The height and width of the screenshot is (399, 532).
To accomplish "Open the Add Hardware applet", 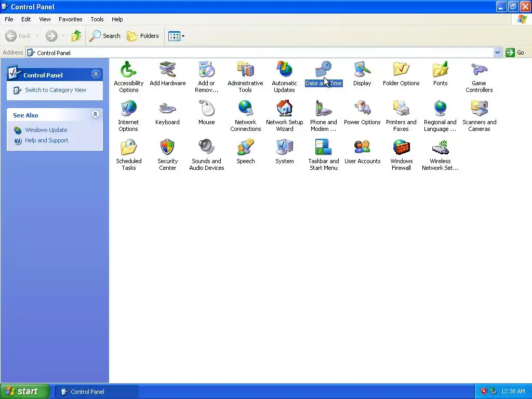I will click(168, 70).
